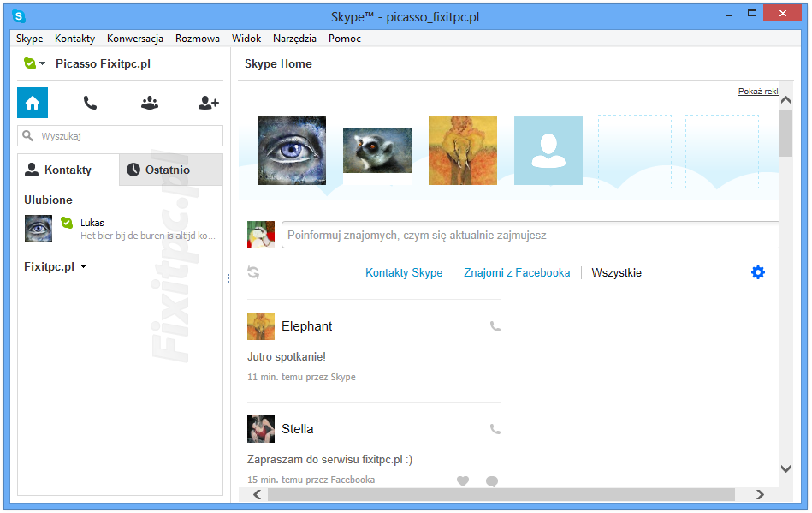Open the Kontakty menu

click(75, 39)
